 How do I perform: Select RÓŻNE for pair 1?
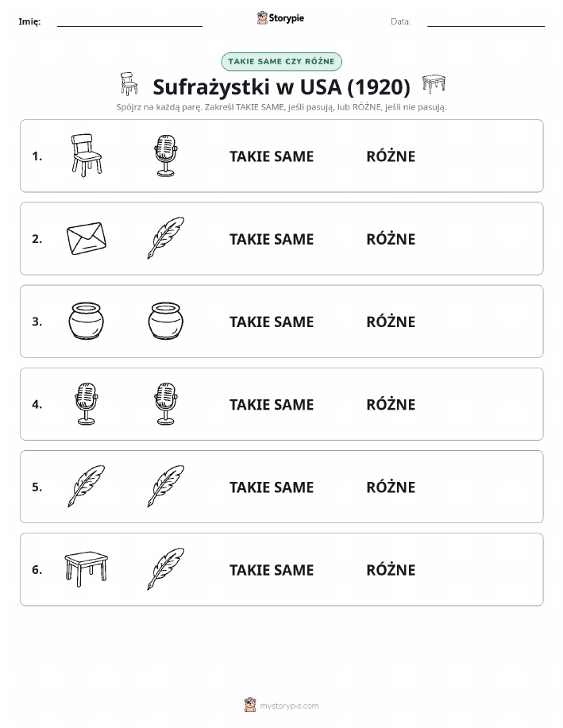coord(391,156)
